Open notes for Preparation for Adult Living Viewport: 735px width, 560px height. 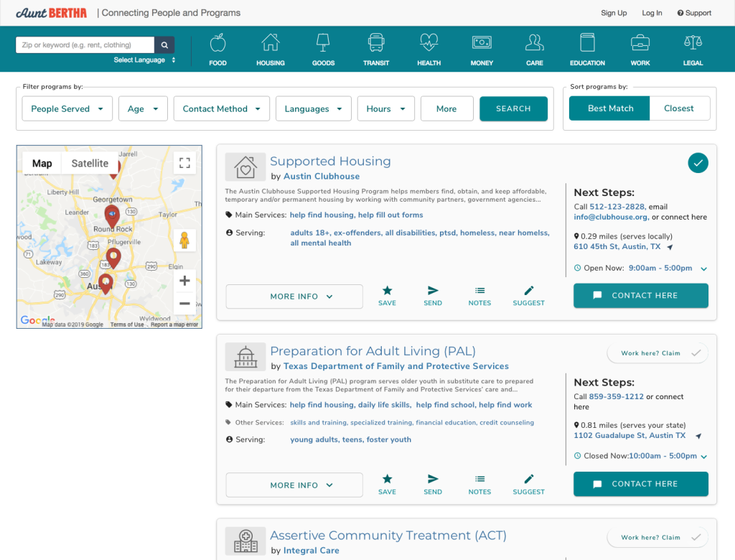click(x=479, y=485)
